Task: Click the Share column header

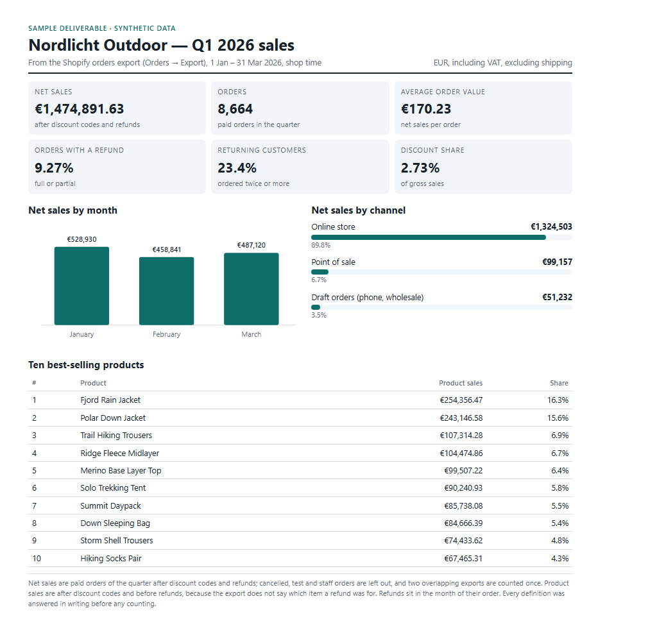Action: click(559, 383)
